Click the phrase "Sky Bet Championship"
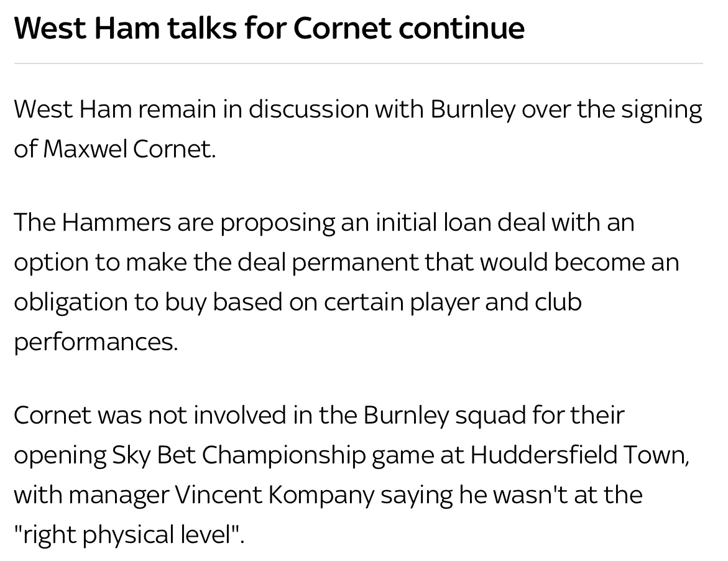 coord(238,455)
